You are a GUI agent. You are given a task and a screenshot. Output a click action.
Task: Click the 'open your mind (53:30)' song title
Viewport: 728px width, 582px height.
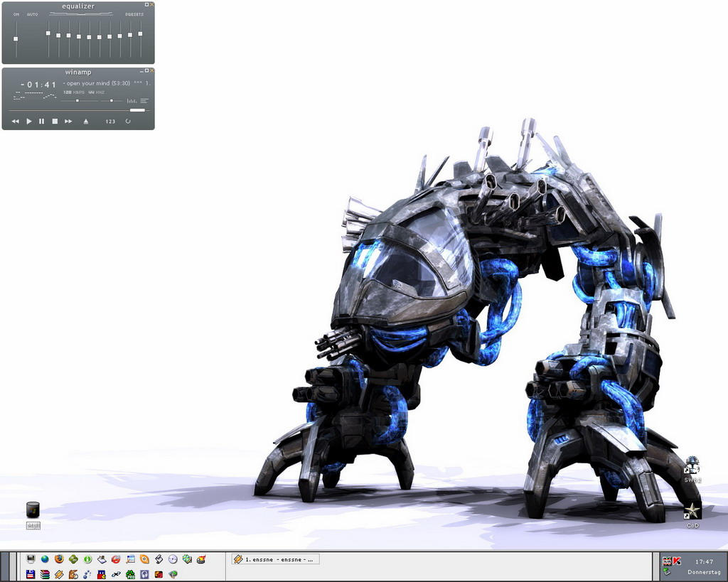97,84
